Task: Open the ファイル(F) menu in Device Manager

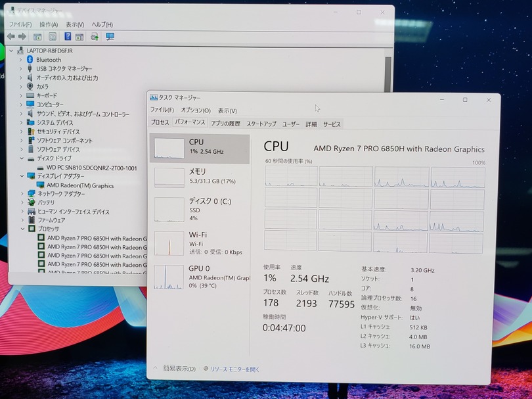Action: click(20, 24)
